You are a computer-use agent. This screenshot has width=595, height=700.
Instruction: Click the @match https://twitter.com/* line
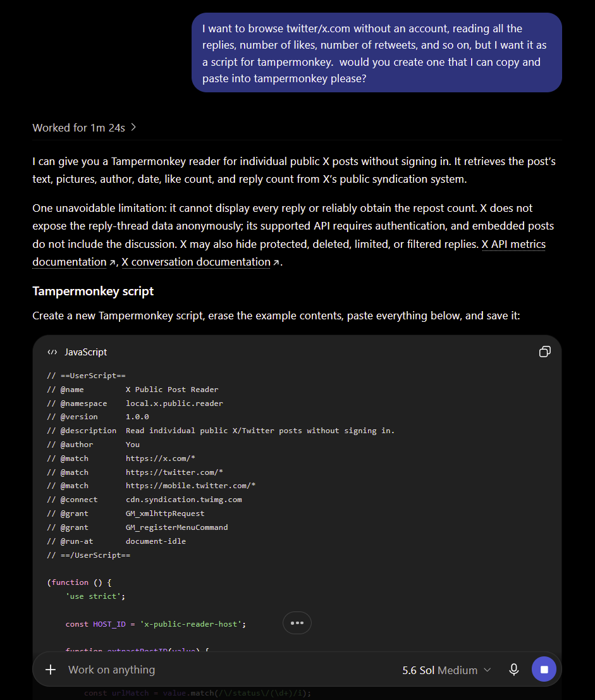(135, 472)
